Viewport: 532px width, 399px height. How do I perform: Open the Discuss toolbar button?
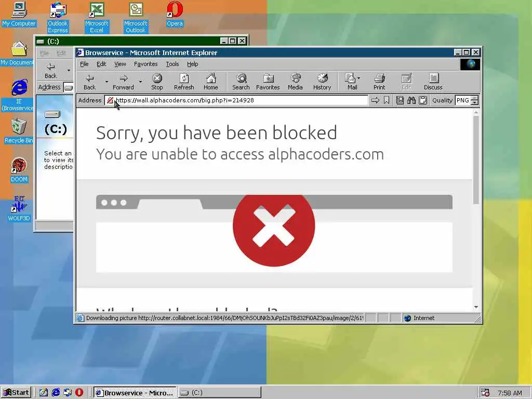[433, 82]
